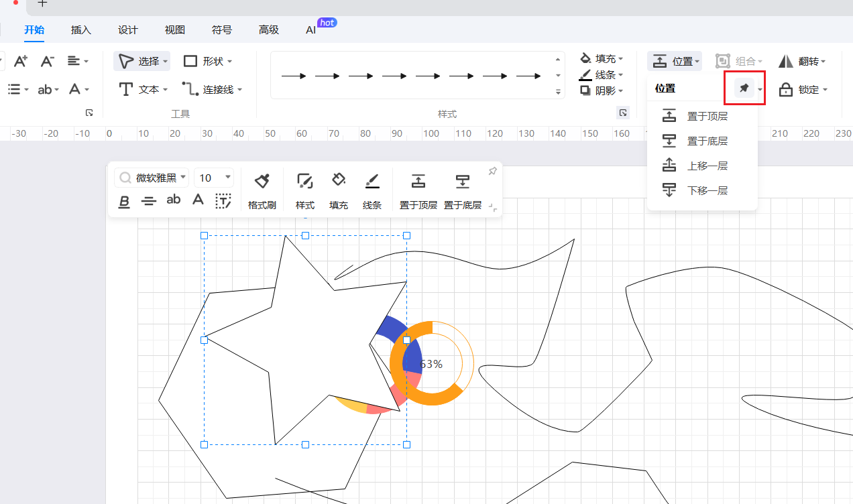Image resolution: width=853 pixels, height=504 pixels.
Task: Open the font size 10 dropdown
Action: pos(214,178)
